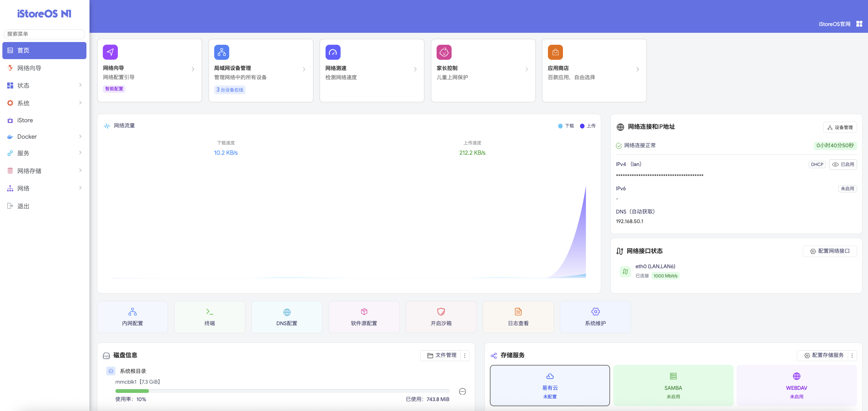Click the DNS配置 globe icon
Image resolution: width=868 pixels, height=411 pixels.
[287, 312]
